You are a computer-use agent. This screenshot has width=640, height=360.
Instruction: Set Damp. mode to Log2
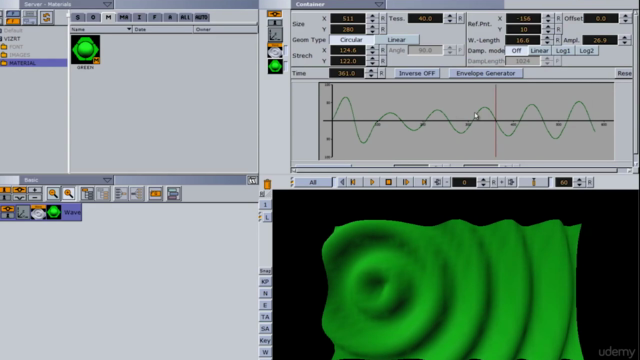tap(587, 51)
